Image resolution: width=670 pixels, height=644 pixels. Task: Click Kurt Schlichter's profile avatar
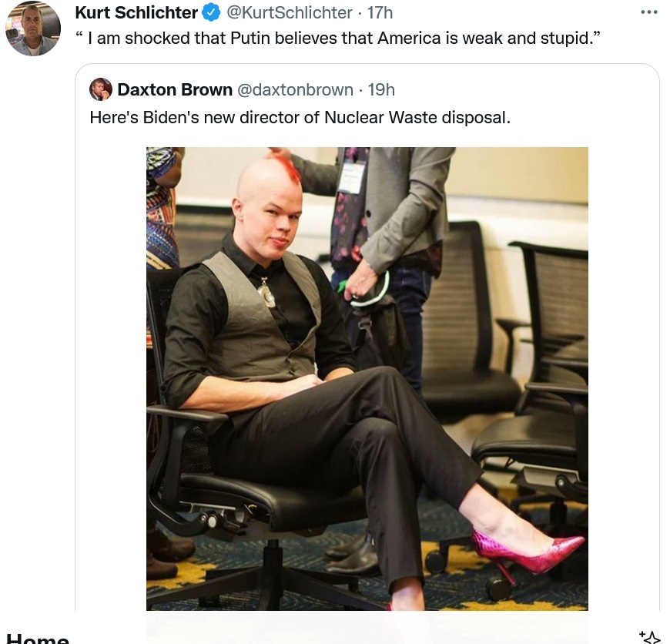(33, 29)
